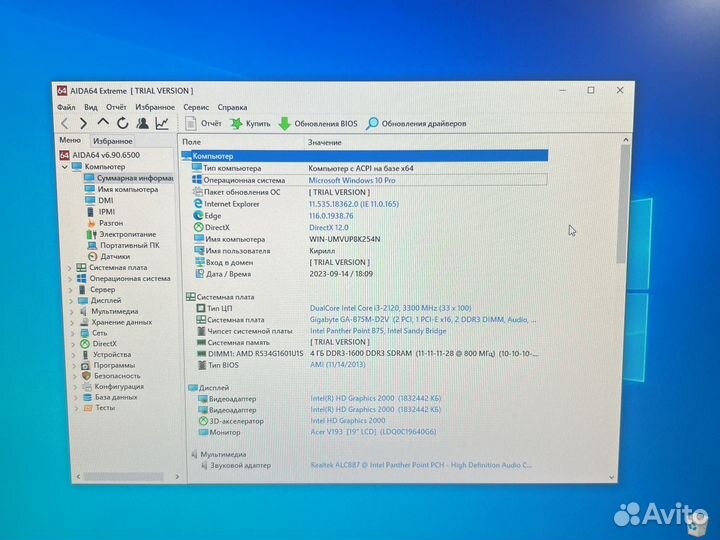Click the Купить toolbar button
The image size is (720, 540).
click(250, 123)
